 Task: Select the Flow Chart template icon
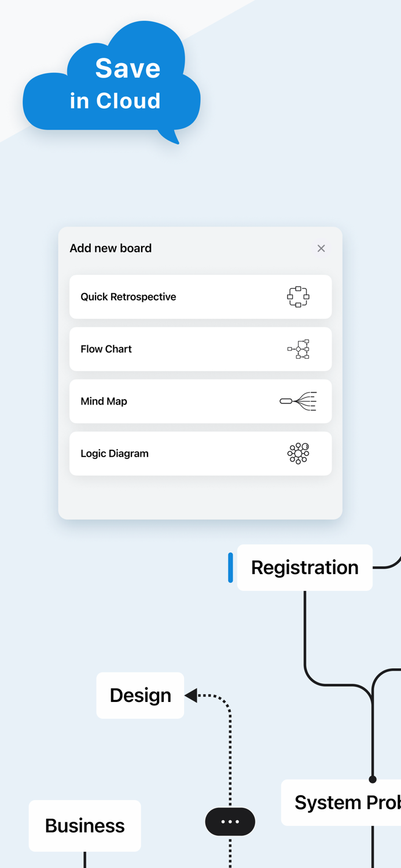tap(297, 349)
